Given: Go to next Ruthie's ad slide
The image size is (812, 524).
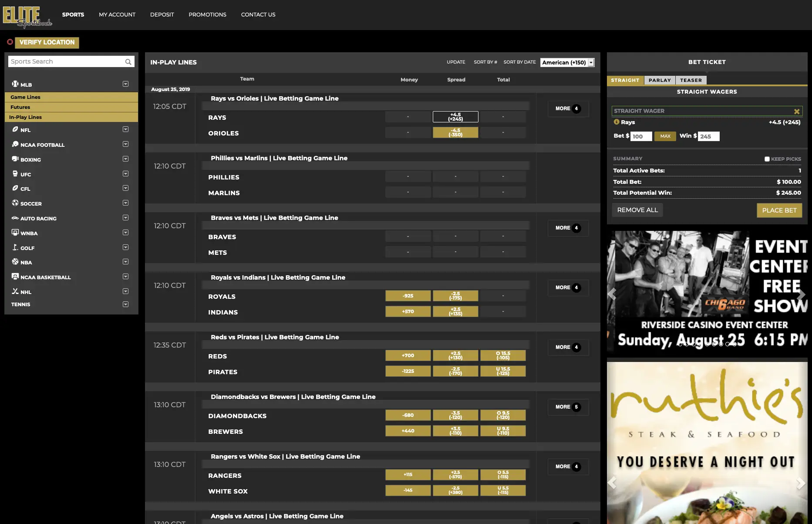Looking at the screenshot, I should coord(801,483).
